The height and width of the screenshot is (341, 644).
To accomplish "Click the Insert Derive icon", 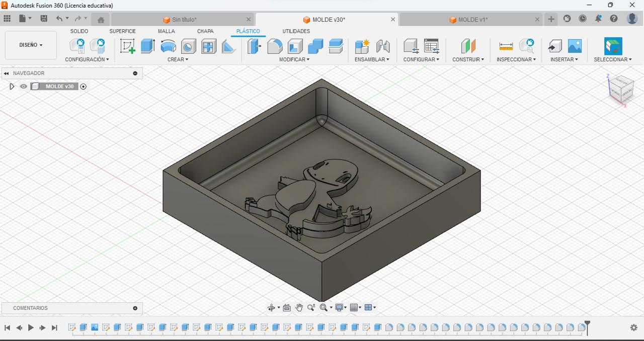I will tap(554, 46).
